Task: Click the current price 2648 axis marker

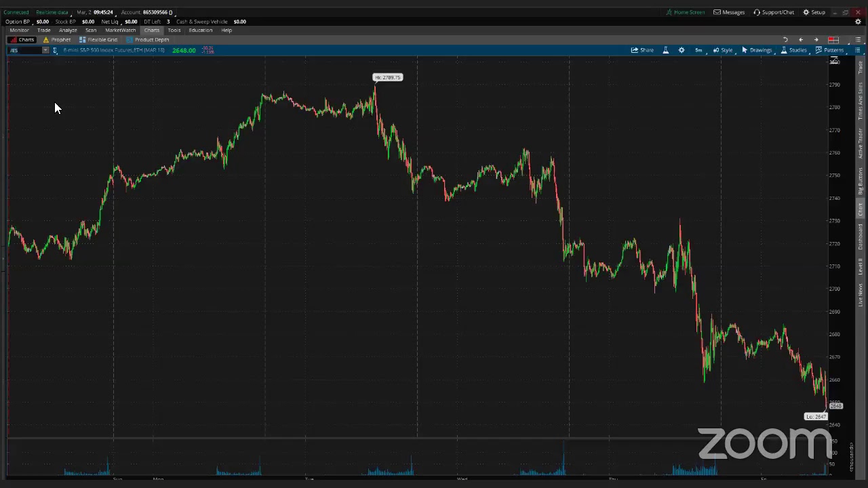Action: click(x=835, y=406)
